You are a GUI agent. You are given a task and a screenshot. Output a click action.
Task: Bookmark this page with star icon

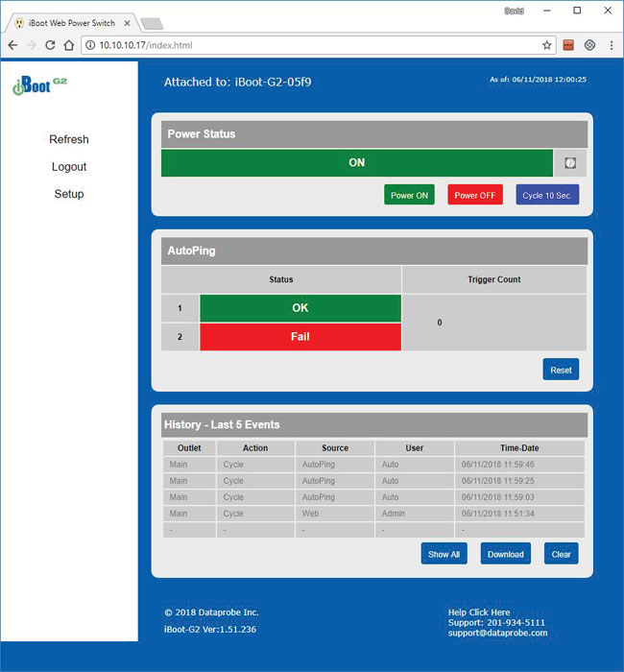(x=547, y=45)
